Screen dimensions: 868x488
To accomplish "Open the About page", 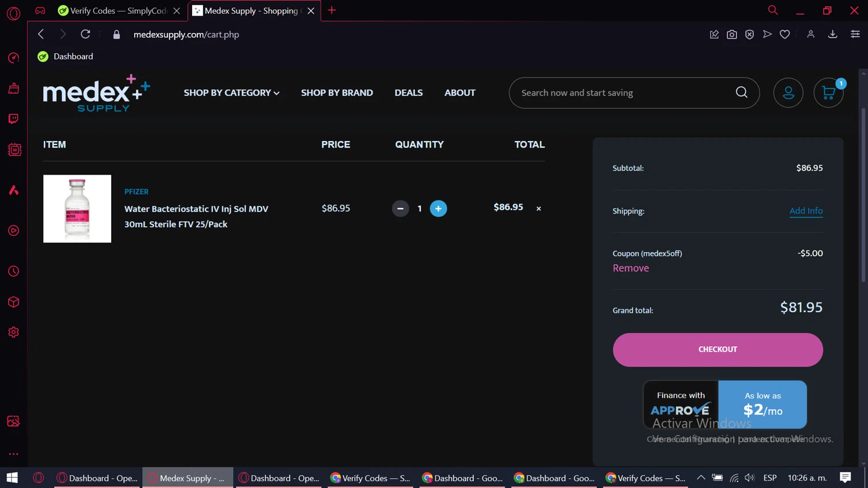I will (460, 93).
